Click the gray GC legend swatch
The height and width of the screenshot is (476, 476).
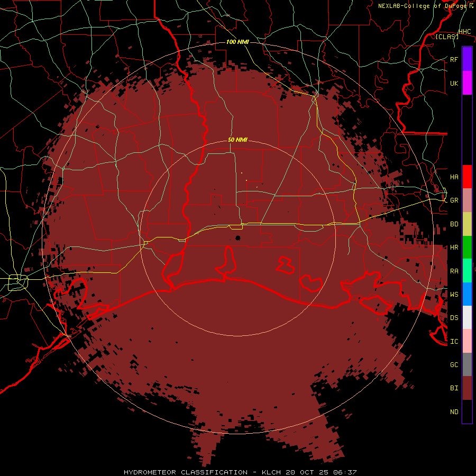tap(467, 364)
